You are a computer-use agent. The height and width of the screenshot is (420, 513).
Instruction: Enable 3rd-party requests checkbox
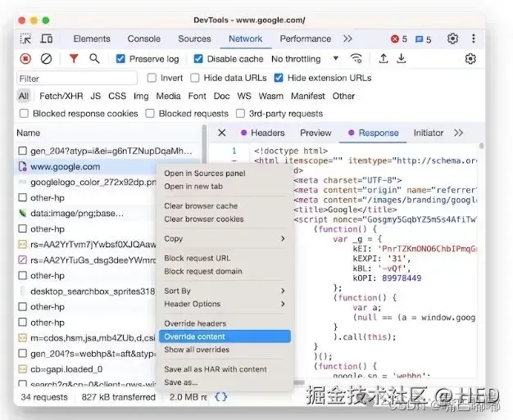(x=240, y=114)
